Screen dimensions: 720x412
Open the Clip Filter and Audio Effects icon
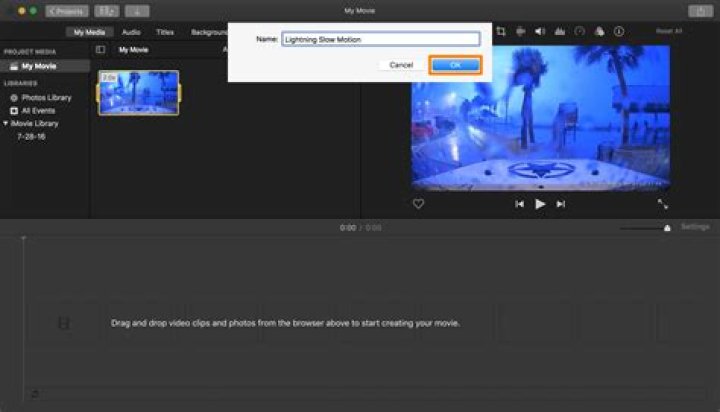[598, 31]
